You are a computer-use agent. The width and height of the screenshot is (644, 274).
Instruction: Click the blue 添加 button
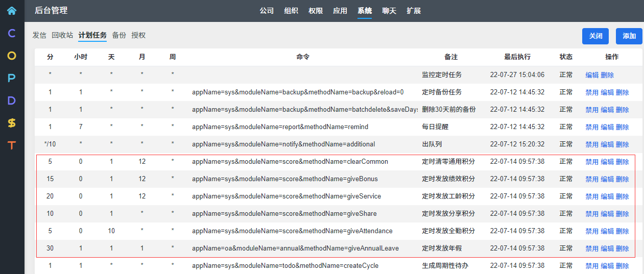(x=629, y=36)
